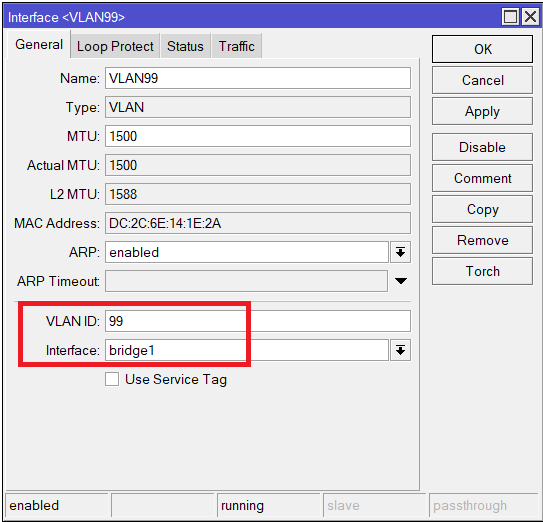This screenshot has width=543, height=522.
Task: Click into the Name input field
Action: click(258, 78)
